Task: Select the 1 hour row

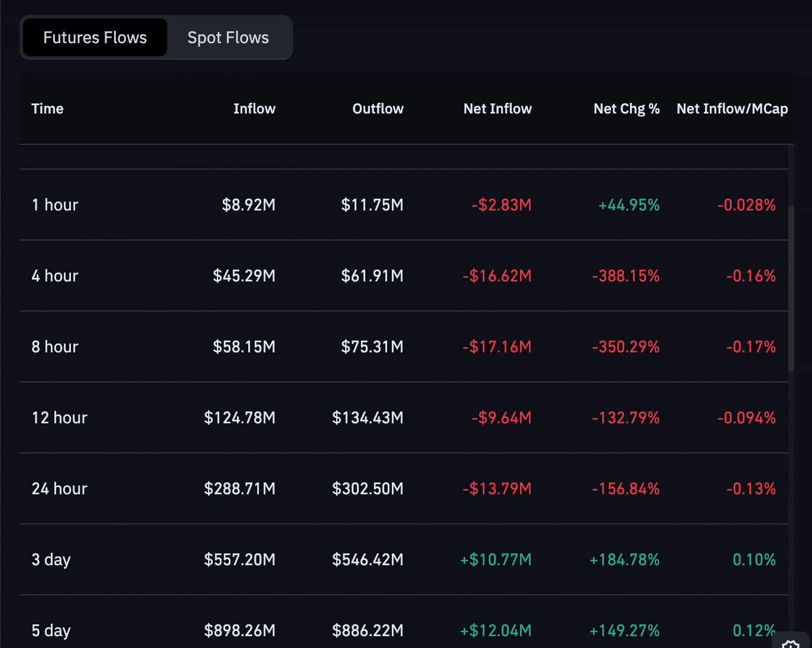Action: [x=55, y=205]
